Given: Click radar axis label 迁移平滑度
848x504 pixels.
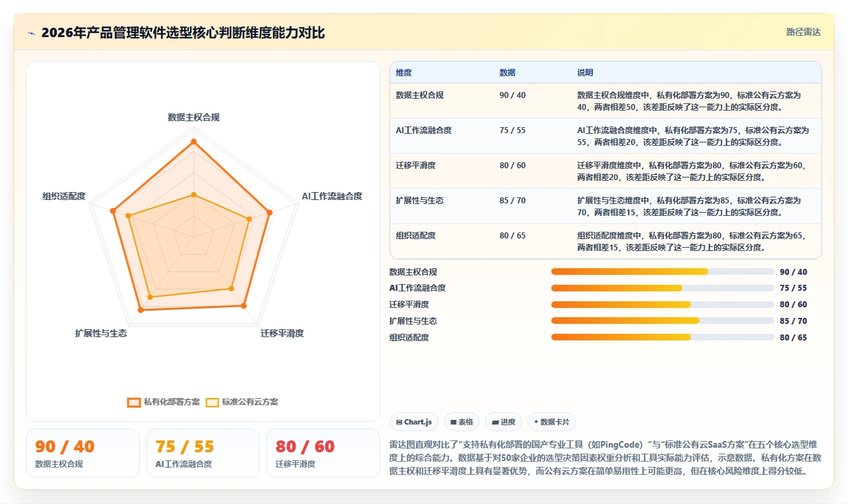Looking at the screenshot, I should (282, 333).
